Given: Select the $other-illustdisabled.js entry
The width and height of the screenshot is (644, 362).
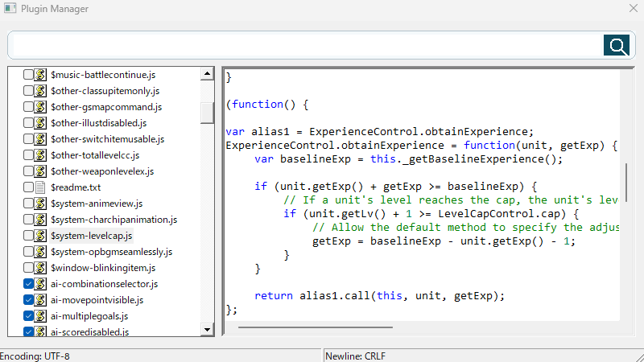Looking at the screenshot, I should [x=98, y=123].
